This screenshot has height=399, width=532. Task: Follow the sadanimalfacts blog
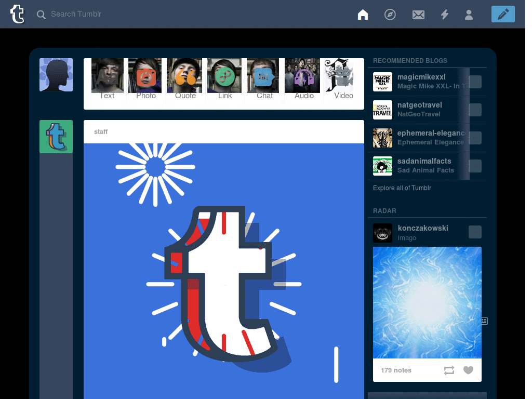coord(475,166)
